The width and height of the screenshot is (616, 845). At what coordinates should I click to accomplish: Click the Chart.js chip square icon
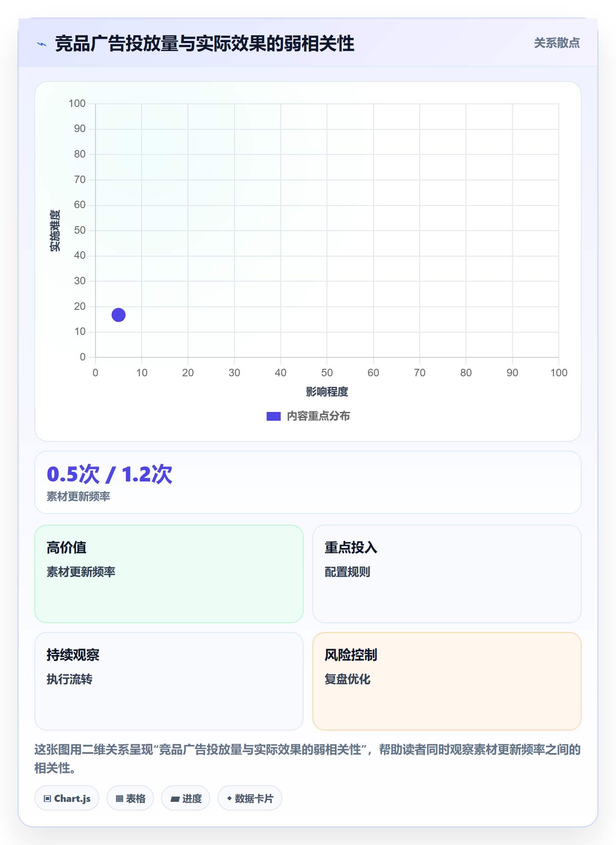tap(48, 798)
